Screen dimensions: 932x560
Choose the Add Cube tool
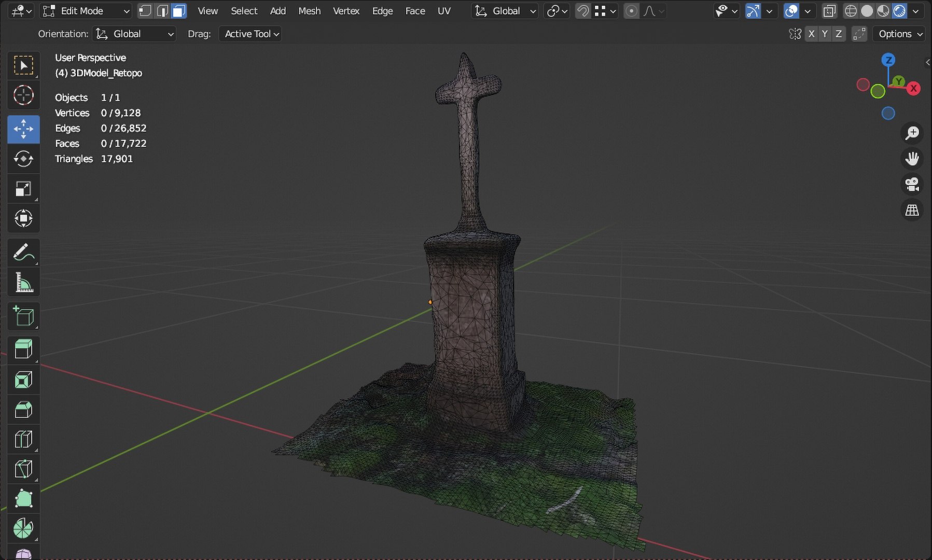[23, 316]
